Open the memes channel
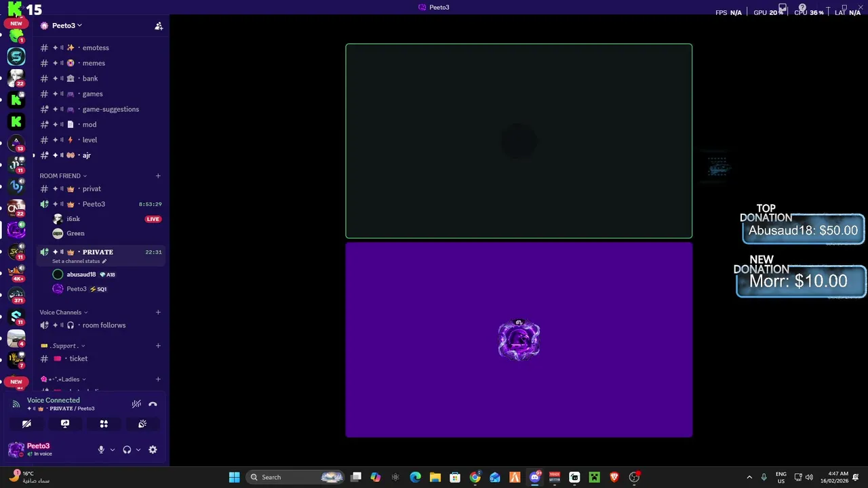The image size is (868, 488). (100, 63)
